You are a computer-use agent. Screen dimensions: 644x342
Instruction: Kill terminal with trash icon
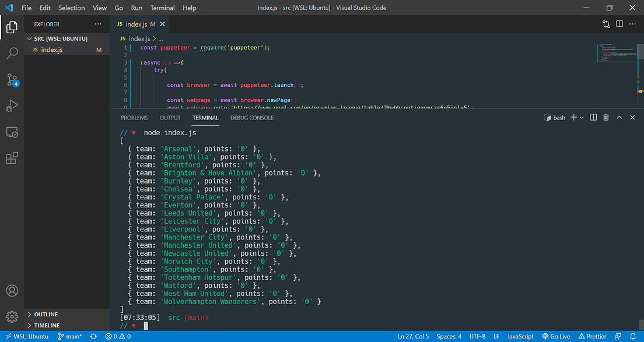(606, 118)
